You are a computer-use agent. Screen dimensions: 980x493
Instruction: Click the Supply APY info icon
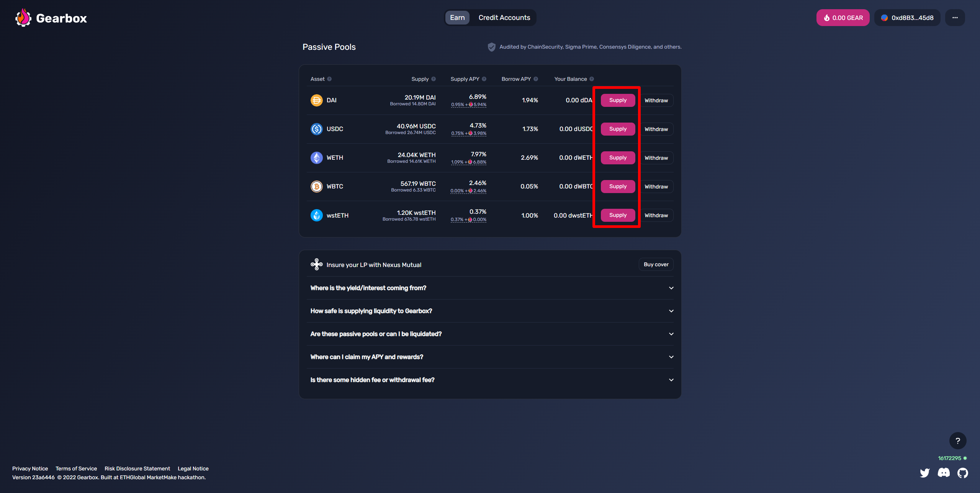(484, 79)
